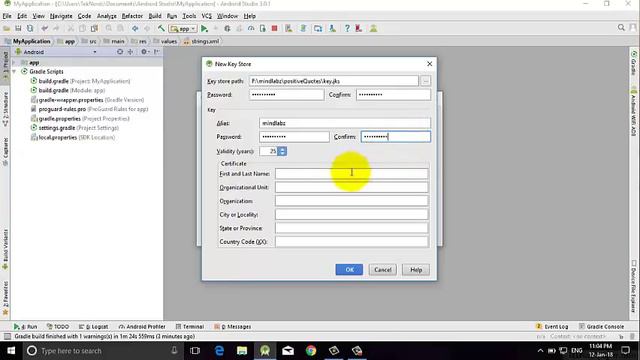
Task: Open the File menu
Action: click(7, 16)
